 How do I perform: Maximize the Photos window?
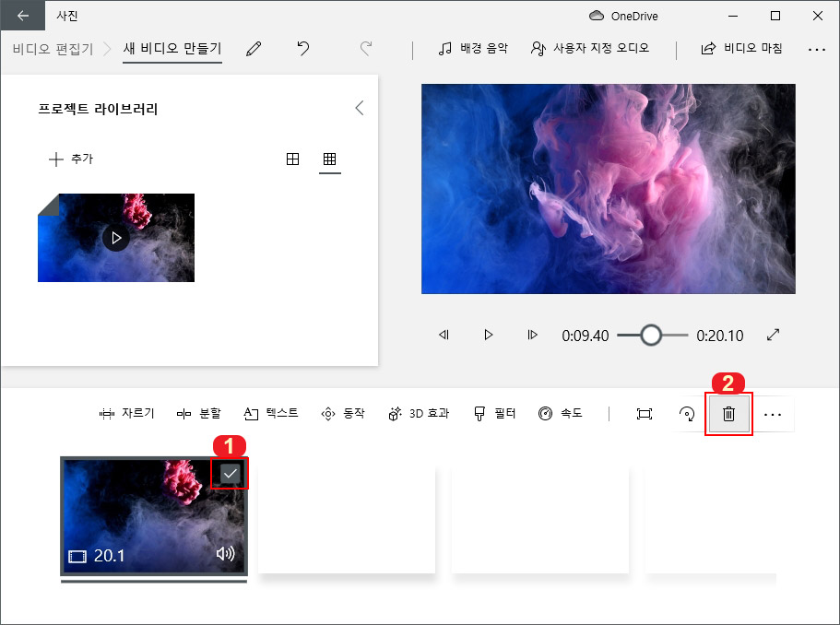(x=775, y=16)
